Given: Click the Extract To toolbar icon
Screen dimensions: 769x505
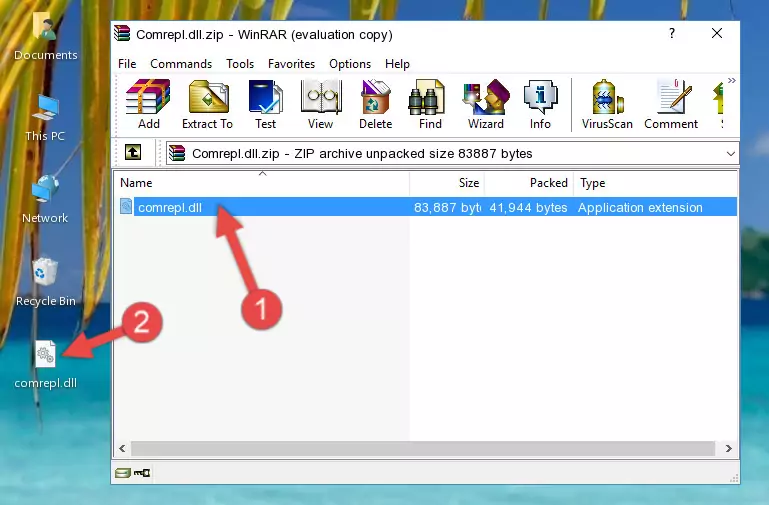Looking at the screenshot, I should coord(207,104).
